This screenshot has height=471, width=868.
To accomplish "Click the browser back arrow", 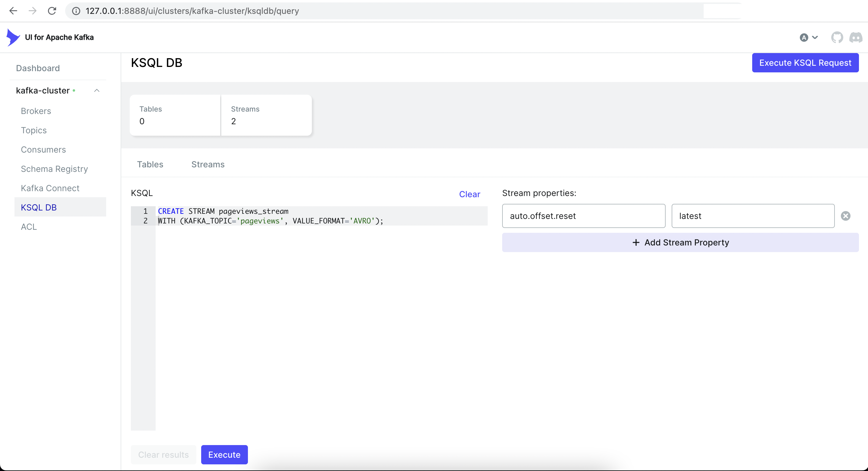I will 13,11.
